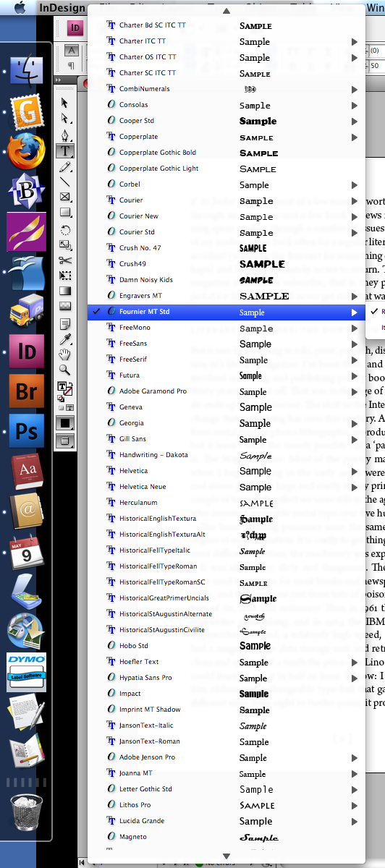
Task: Open Adobe Bridge from the Dock
Action: (x=26, y=392)
